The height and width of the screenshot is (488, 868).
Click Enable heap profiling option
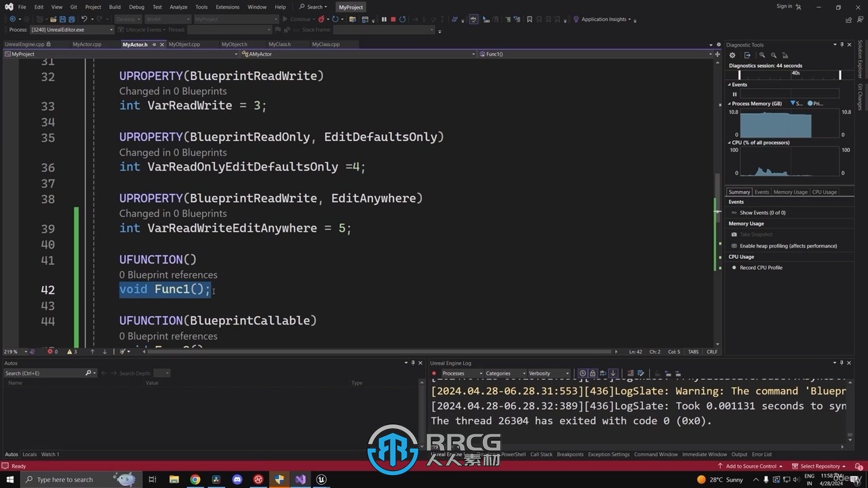788,246
